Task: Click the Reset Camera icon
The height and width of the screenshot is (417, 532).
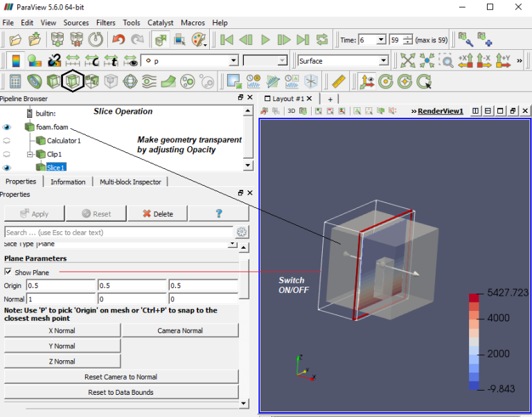Action: tap(407, 61)
